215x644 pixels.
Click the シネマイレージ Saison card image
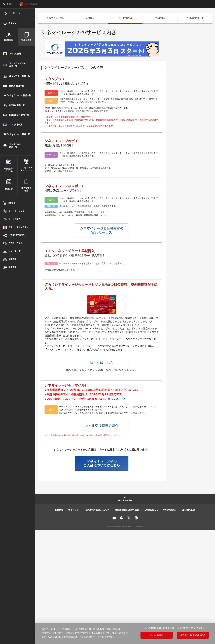[x=102, y=304]
